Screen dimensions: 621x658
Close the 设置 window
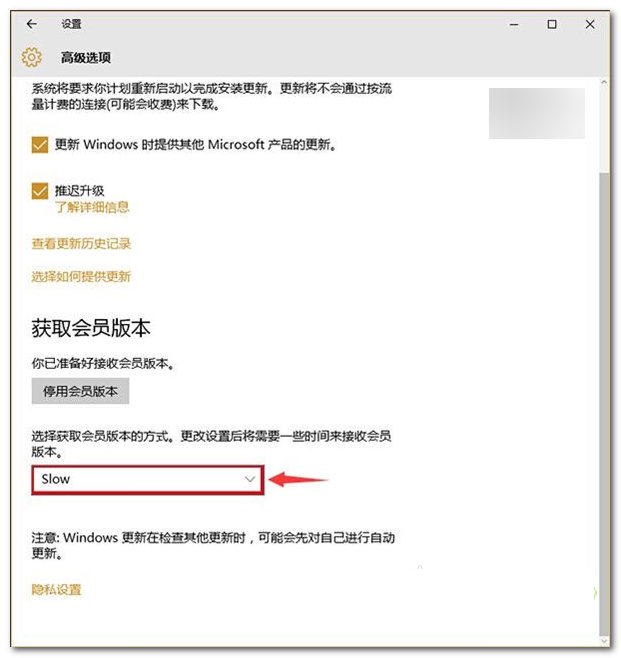pos(590,24)
